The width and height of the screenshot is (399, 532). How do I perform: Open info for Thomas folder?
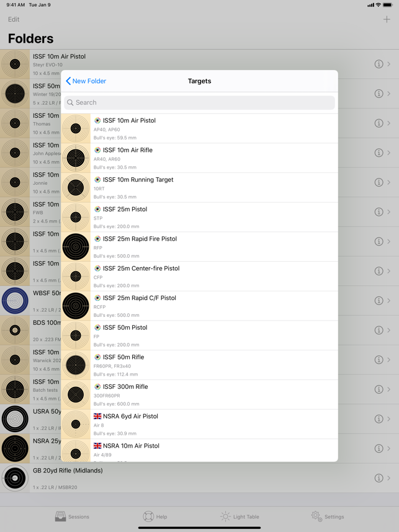coord(379,123)
